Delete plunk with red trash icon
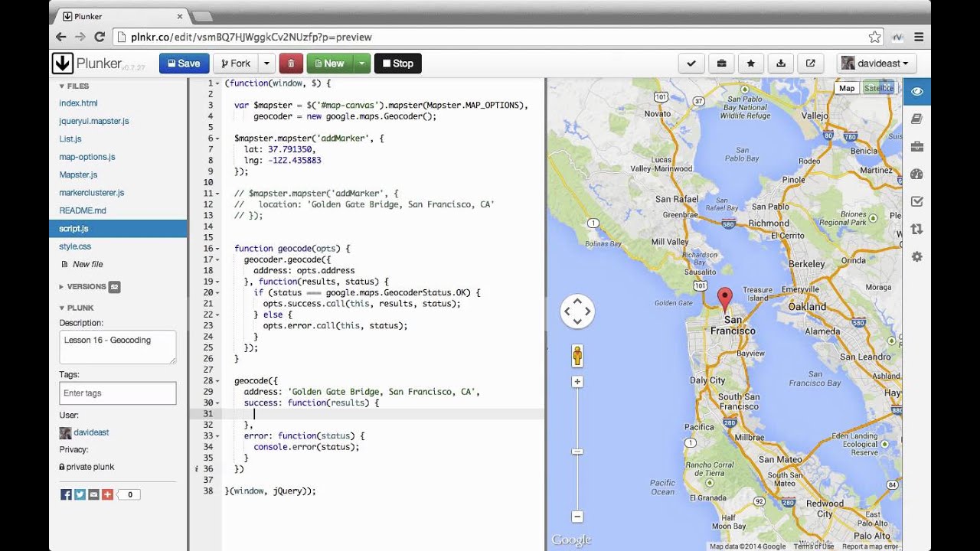The image size is (980, 551). coord(291,64)
